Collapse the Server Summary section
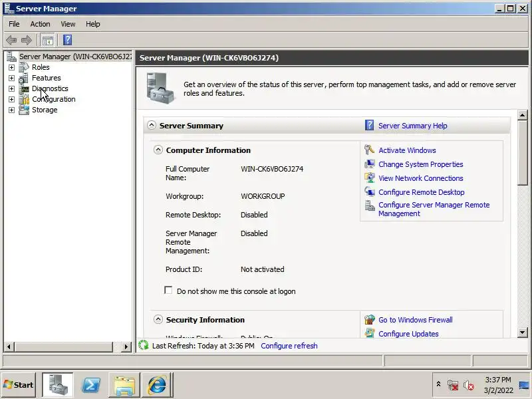 [152, 125]
